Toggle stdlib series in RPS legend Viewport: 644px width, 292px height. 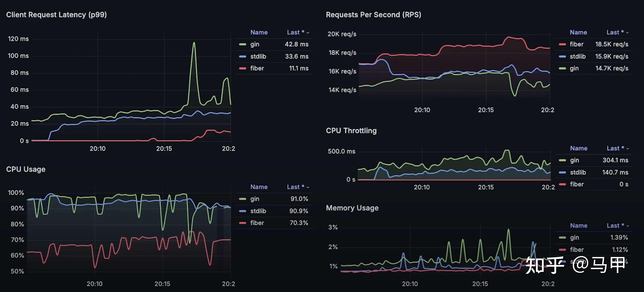point(578,57)
